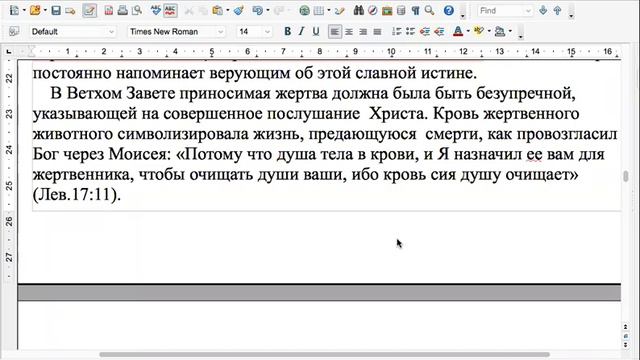Open the Navigation button between the page arrows

pos(625,336)
